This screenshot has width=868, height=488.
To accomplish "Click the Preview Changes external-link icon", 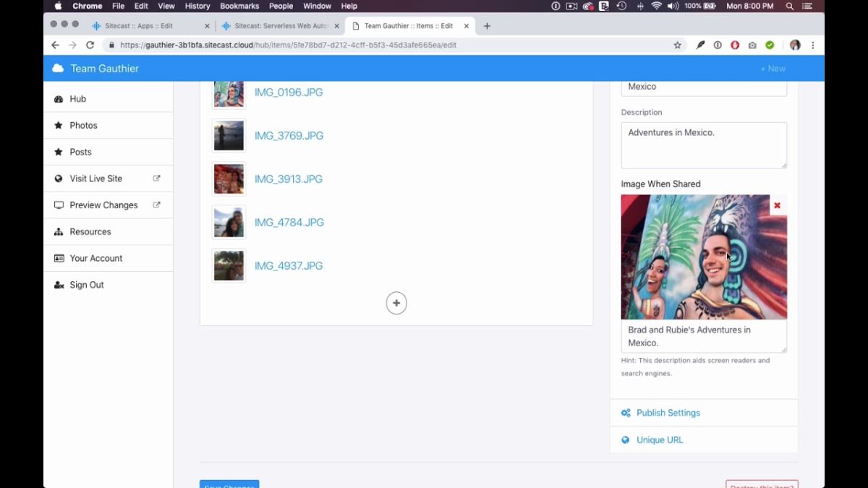I will click(156, 205).
